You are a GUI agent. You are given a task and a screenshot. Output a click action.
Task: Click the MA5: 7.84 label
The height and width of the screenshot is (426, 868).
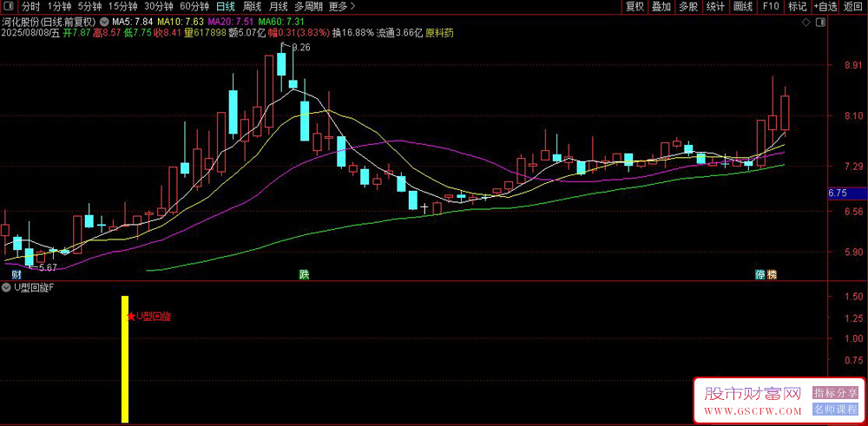[132, 22]
